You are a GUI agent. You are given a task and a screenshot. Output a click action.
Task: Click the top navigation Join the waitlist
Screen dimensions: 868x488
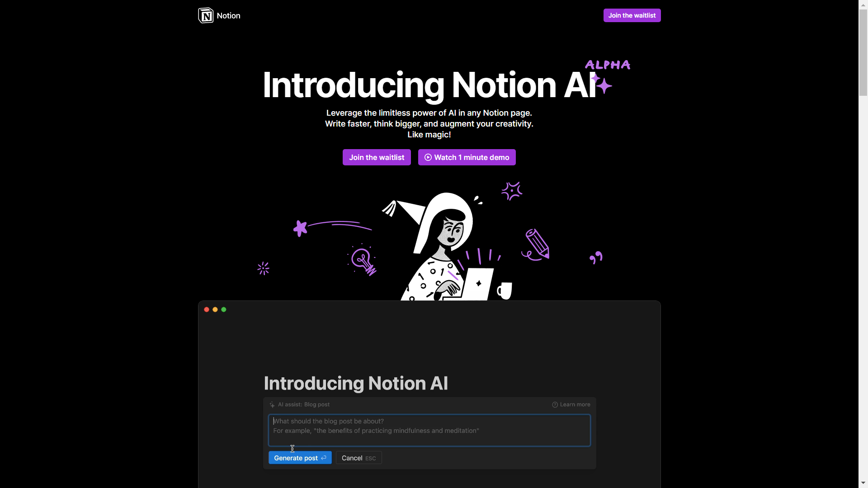coord(632,15)
